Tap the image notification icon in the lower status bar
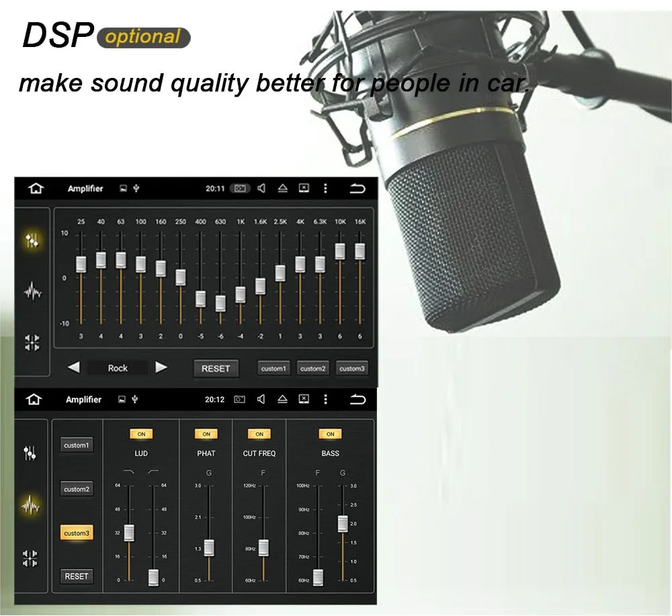Image resolution: width=672 pixels, height=616 pixels. tap(122, 400)
